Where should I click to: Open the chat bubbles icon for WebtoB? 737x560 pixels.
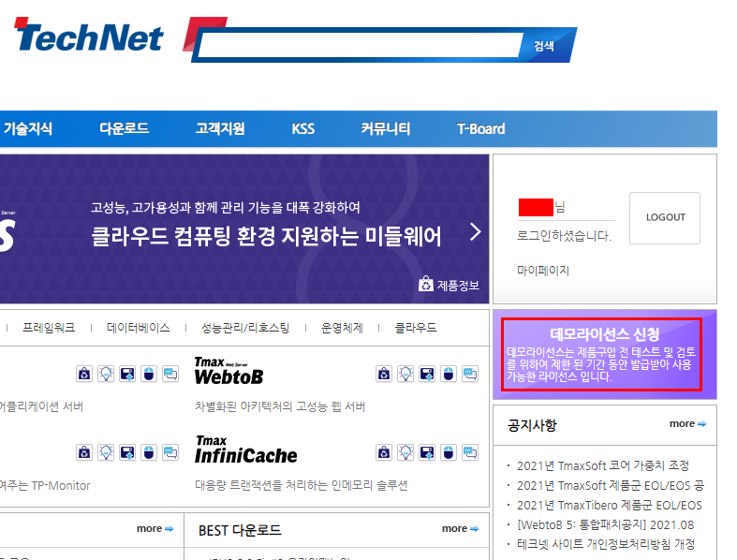point(470,374)
